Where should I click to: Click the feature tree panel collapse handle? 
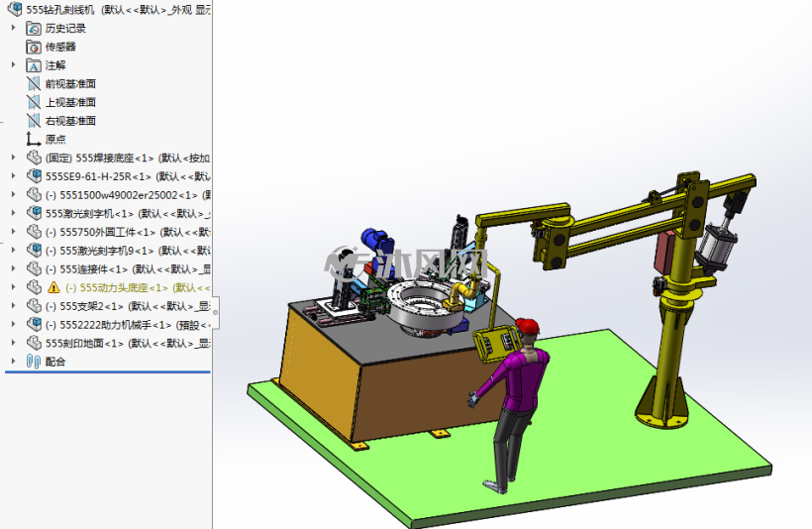click(216, 312)
